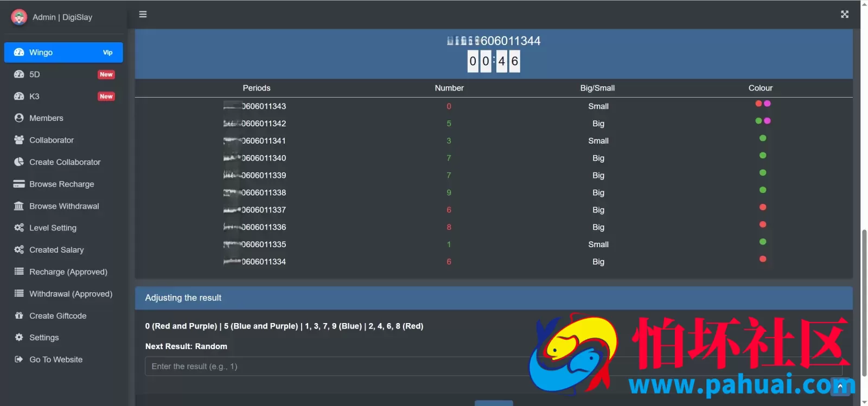The width and height of the screenshot is (868, 406).
Task: Click number 0 in period 0606011343 row
Action: click(449, 106)
